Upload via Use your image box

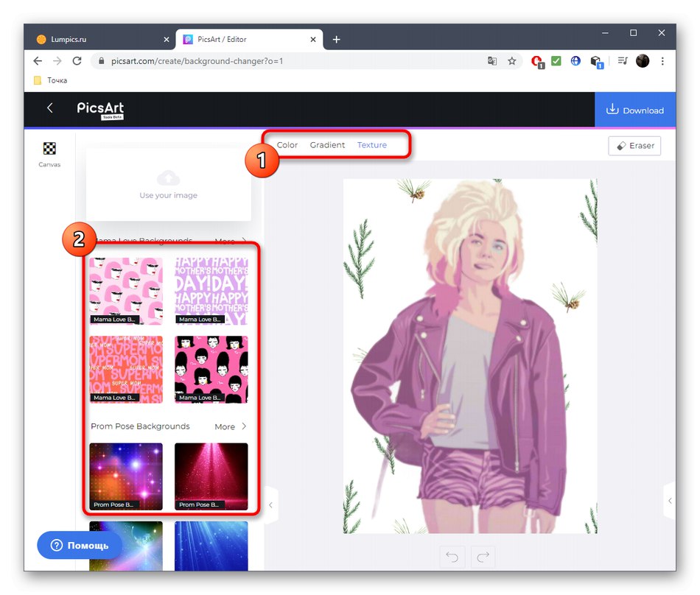(168, 184)
